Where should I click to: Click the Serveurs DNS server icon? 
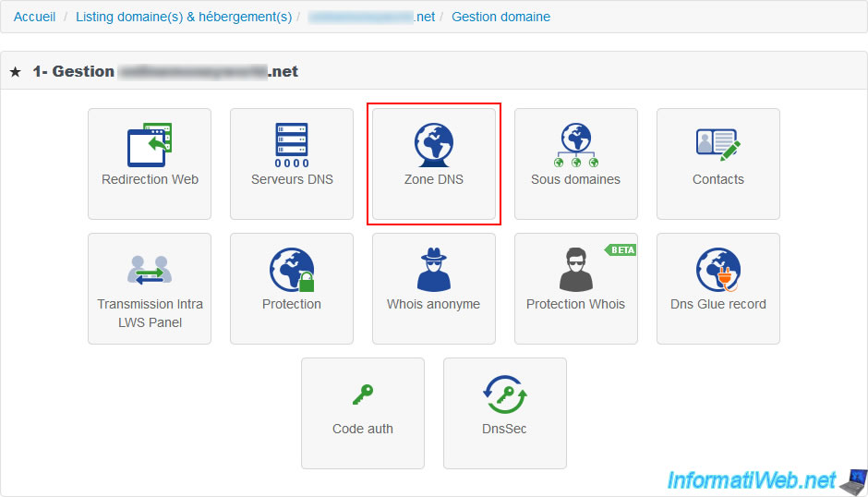pyautogui.click(x=292, y=145)
